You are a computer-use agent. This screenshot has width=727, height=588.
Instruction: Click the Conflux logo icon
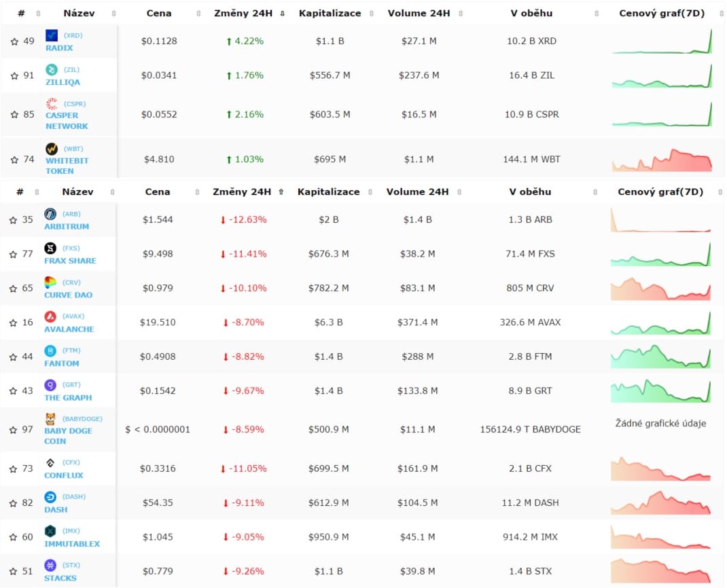[x=50, y=462]
